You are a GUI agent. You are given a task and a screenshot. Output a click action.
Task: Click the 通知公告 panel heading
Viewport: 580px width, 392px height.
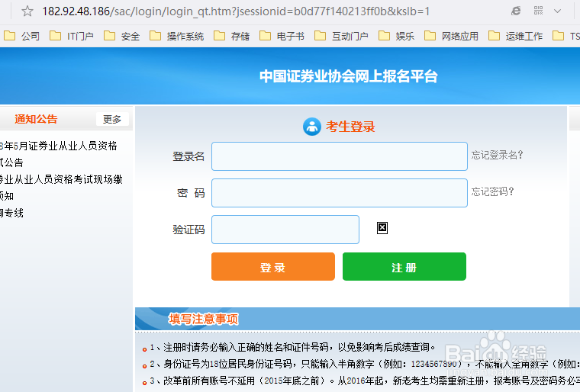(x=36, y=119)
